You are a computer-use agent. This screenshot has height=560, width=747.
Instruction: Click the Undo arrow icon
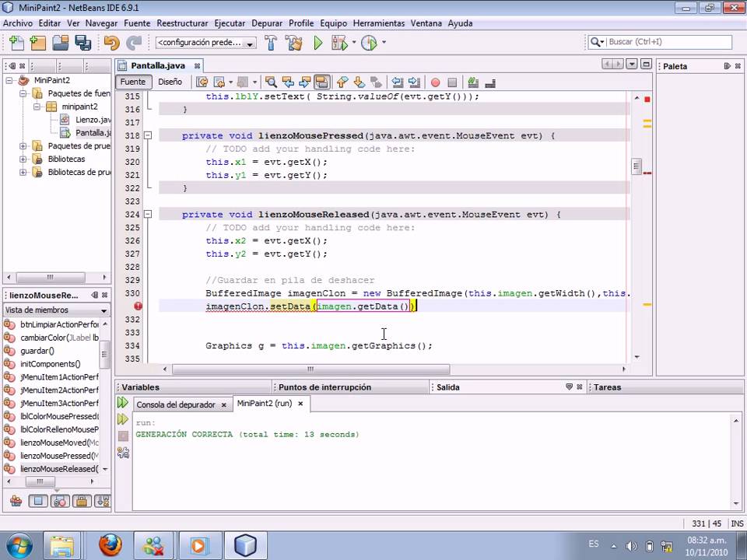112,43
